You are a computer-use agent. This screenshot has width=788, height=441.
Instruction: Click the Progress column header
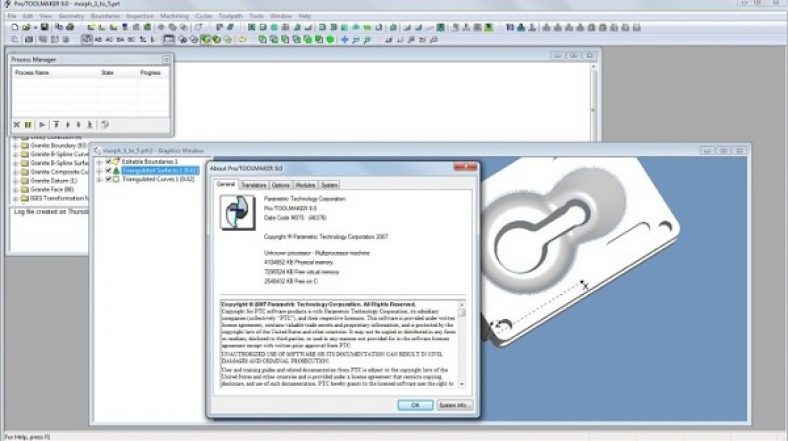tap(153, 73)
